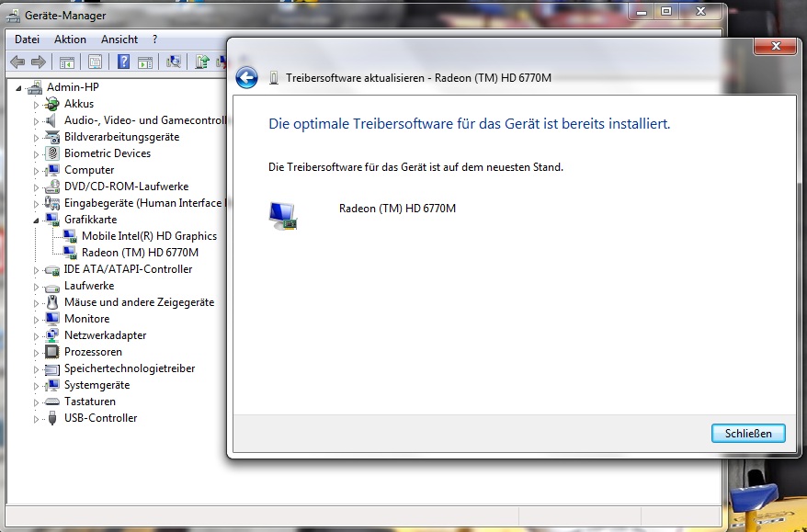This screenshot has height=532, width=807.
Task: Open the Ansicht menu
Action: click(x=119, y=40)
